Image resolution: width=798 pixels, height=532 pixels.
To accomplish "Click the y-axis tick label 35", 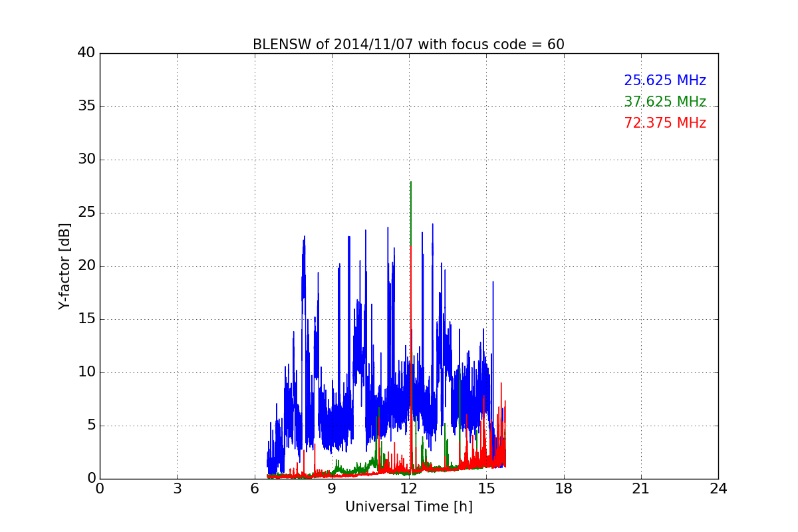I will tap(86, 106).
